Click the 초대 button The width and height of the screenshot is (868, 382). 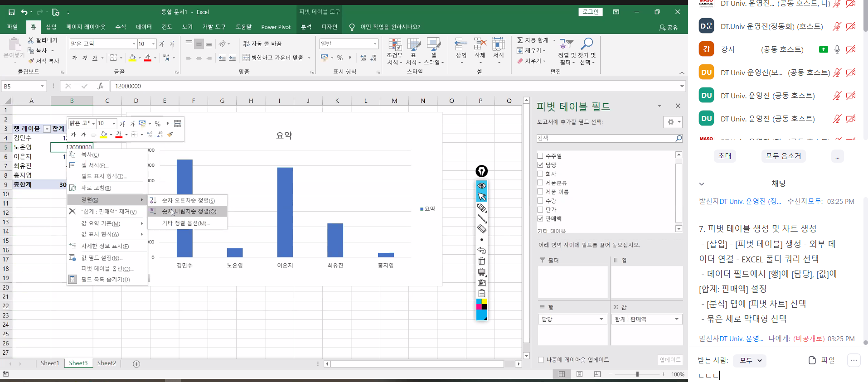point(724,156)
